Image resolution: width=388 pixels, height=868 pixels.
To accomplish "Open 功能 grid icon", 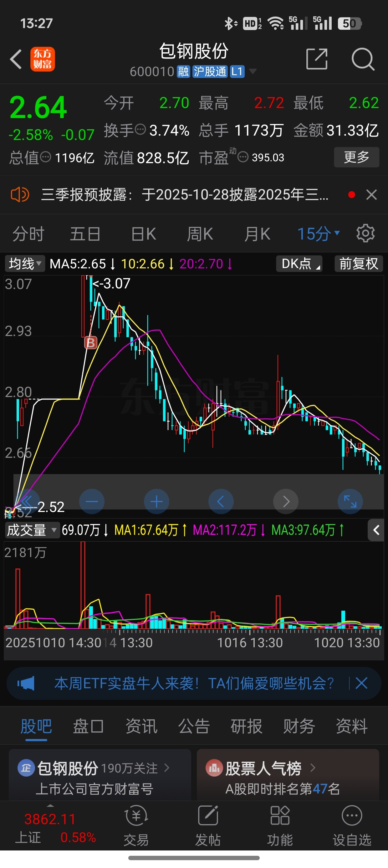I will click(280, 816).
